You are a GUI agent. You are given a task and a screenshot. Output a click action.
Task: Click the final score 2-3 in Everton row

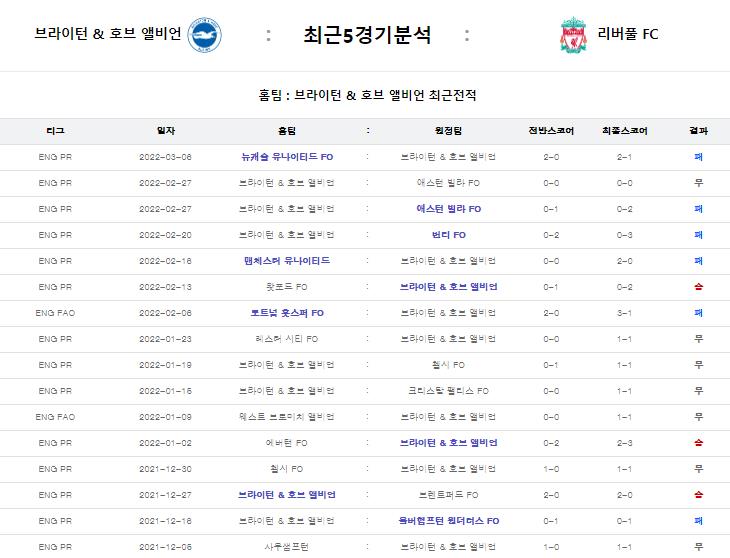tap(624, 443)
